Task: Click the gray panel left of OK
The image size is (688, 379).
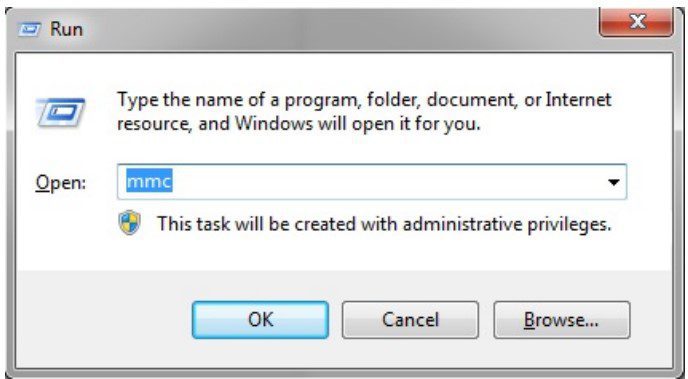Action: pyautogui.click(x=104, y=320)
